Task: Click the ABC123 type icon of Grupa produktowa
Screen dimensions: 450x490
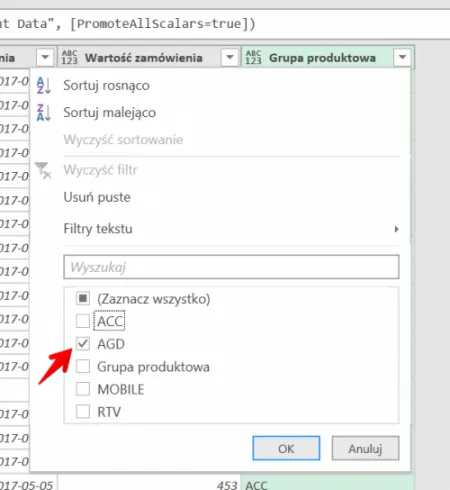Action: click(x=253, y=57)
